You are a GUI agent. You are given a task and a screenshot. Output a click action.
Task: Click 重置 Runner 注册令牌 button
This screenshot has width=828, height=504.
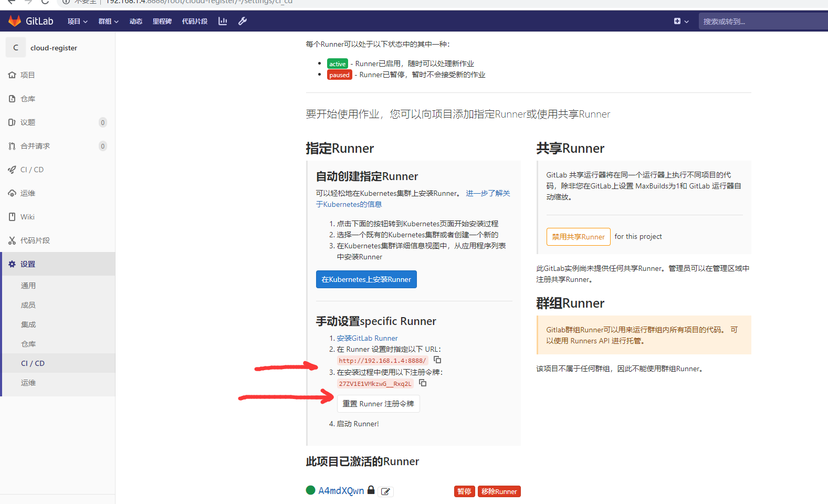coord(379,404)
